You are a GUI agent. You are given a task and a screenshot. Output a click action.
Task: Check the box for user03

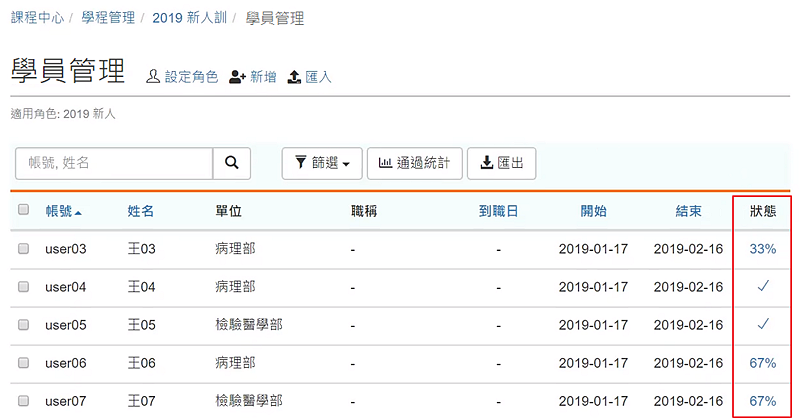point(24,249)
